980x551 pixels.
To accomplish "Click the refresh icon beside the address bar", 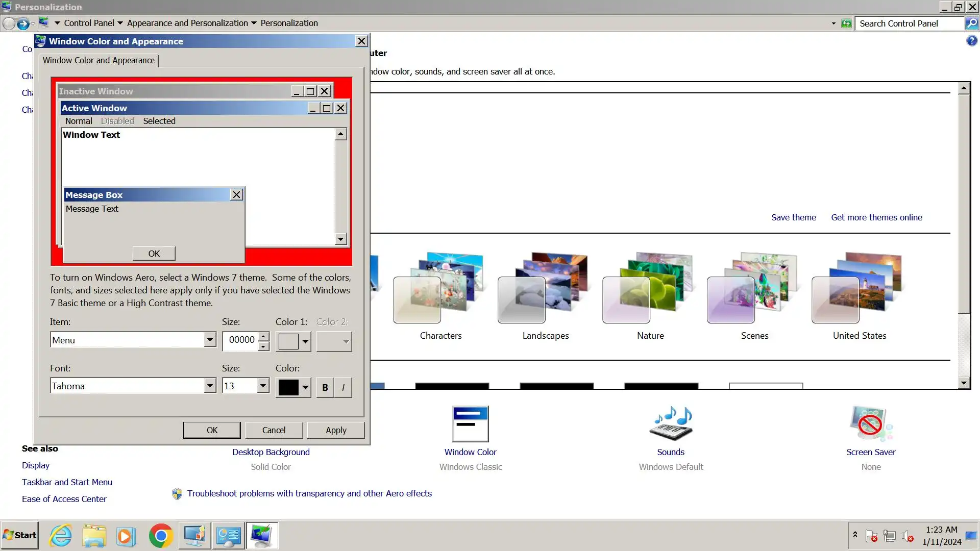I will click(x=846, y=23).
